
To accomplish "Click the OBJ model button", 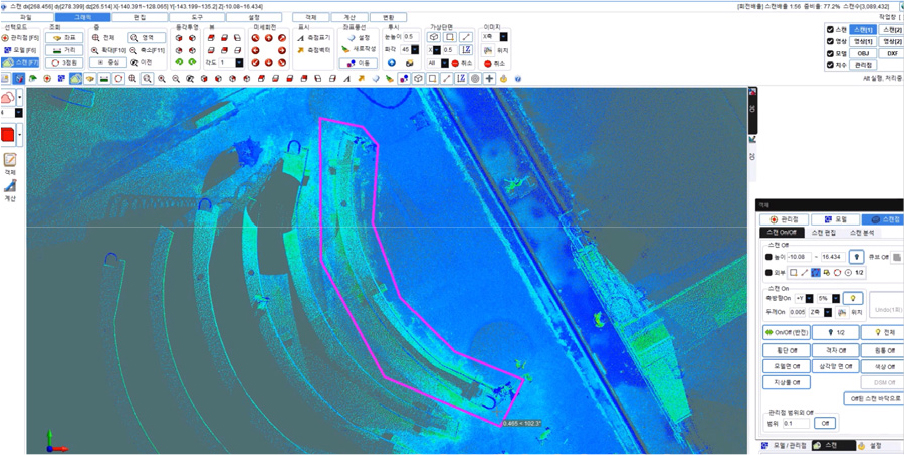I will pyautogui.click(x=862, y=54).
